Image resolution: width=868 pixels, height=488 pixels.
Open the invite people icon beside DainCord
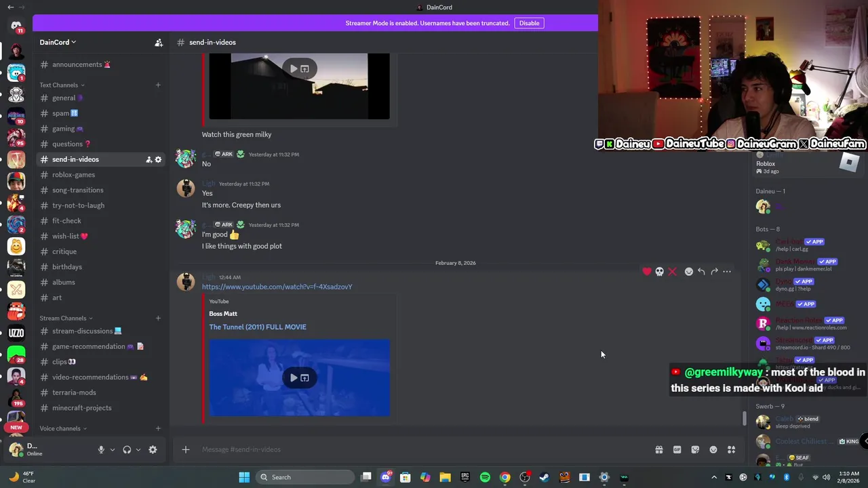tap(159, 42)
